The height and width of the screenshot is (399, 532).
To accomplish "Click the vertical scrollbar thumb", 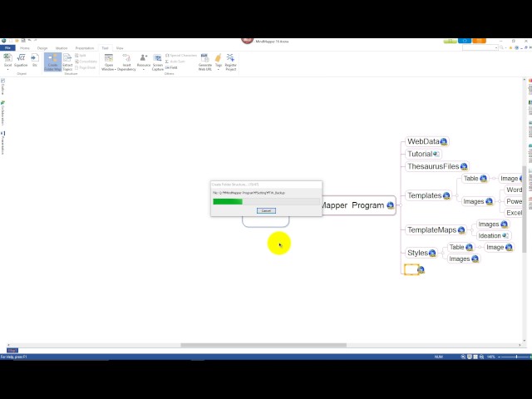I will point(525,209).
